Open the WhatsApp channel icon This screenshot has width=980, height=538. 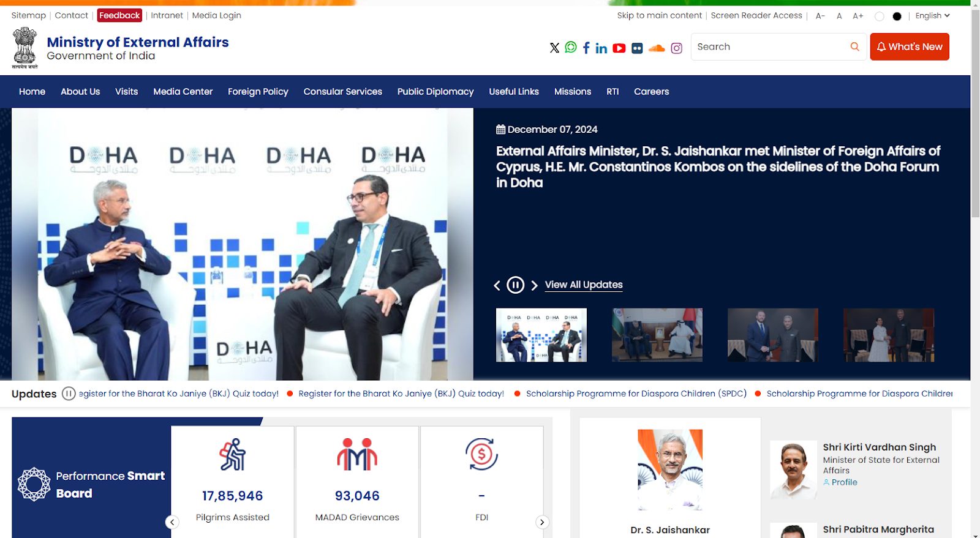[x=571, y=47]
